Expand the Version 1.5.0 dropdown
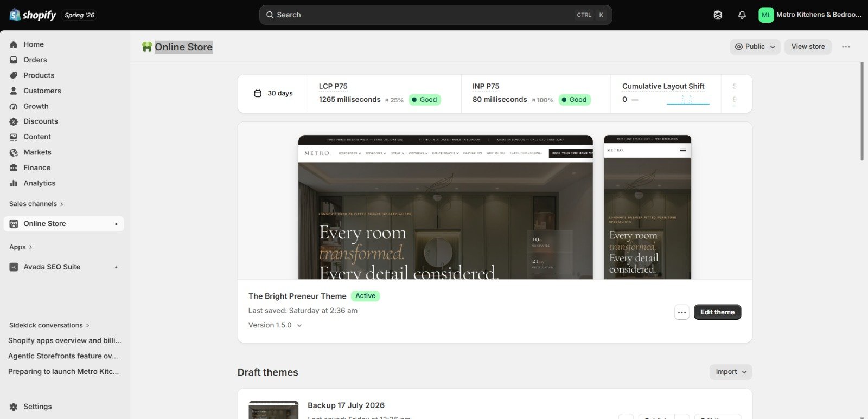The image size is (868, 419). coord(275,325)
